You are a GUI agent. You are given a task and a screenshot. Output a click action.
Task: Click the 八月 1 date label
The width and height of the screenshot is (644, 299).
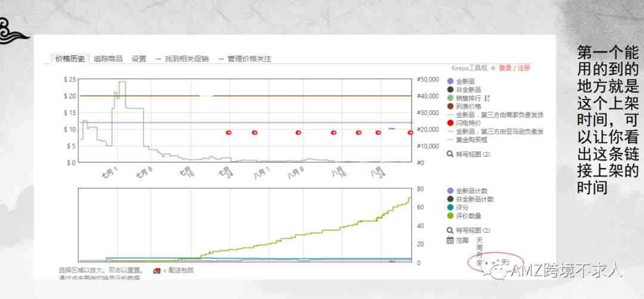click(261, 172)
